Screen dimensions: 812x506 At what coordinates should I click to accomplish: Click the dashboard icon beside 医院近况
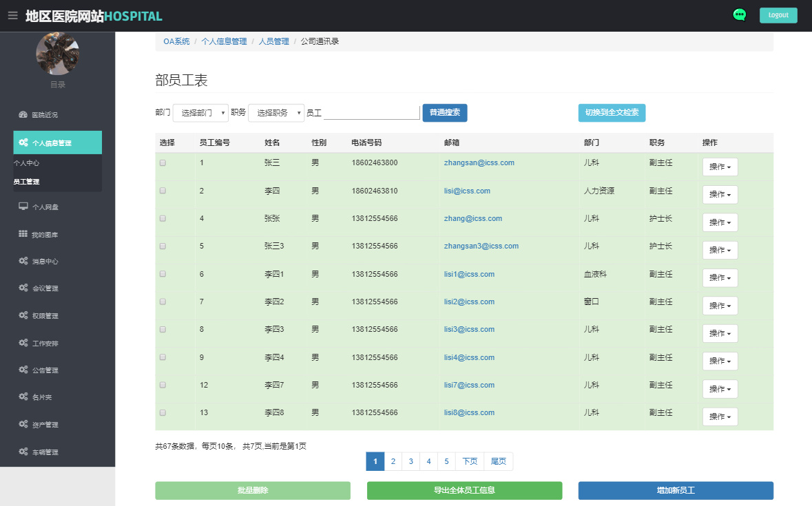(23, 115)
